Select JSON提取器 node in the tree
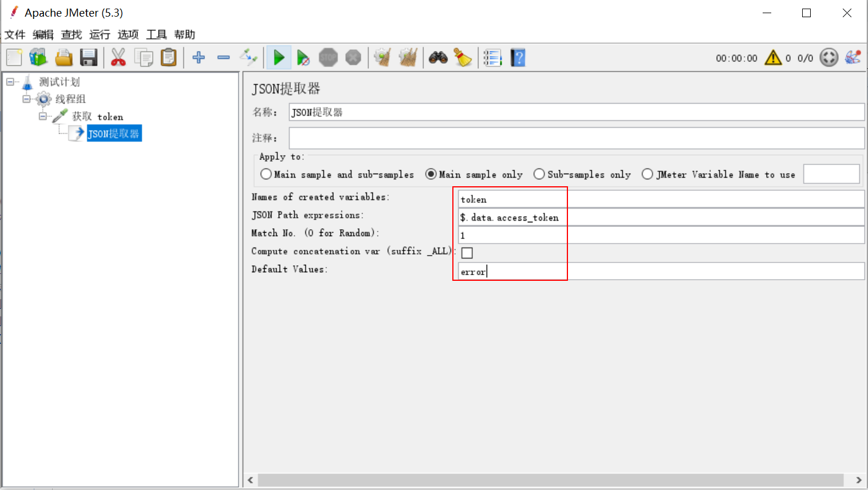The width and height of the screenshot is (868, 490). click(114, 134)
